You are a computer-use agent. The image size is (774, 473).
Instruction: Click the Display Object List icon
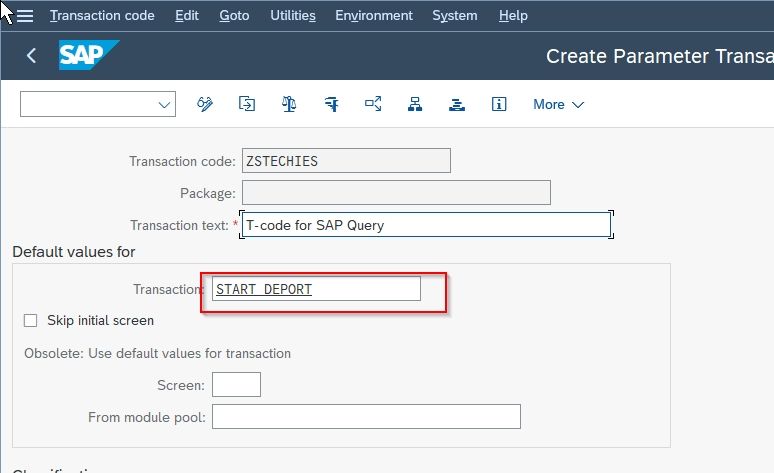coord(373,104)
